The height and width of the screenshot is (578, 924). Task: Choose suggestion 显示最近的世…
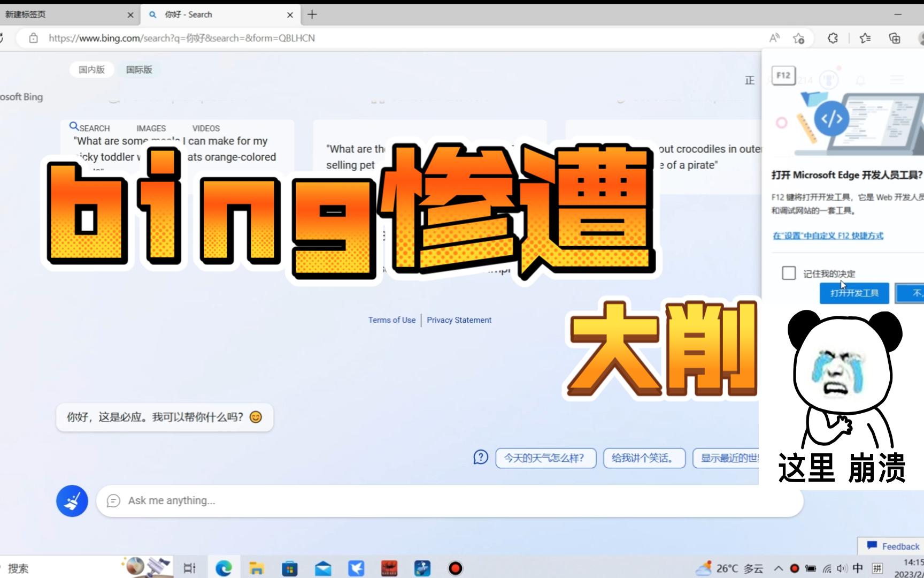coord(726,458)
